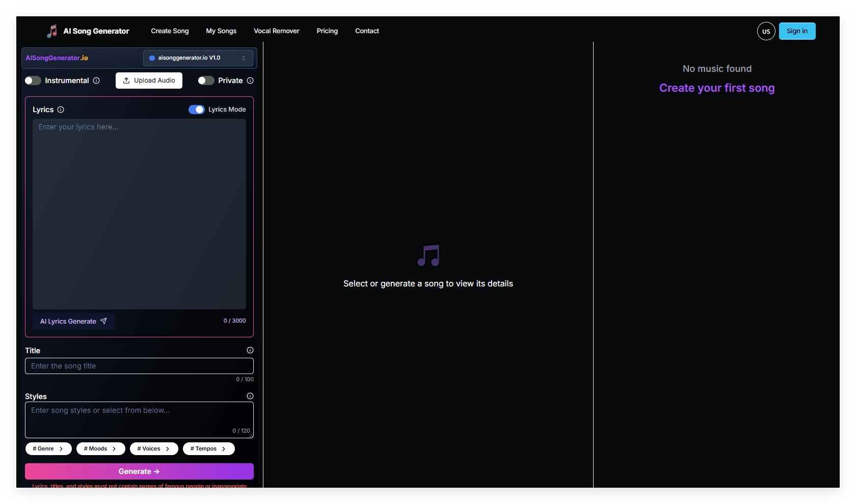856x504 pixels.
Task: Open the Vocal Remover menu item
Action: 276,31
